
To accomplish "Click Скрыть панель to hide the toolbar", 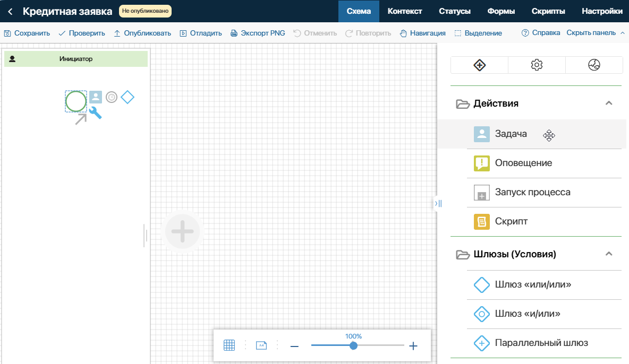I will coord(596,33).
